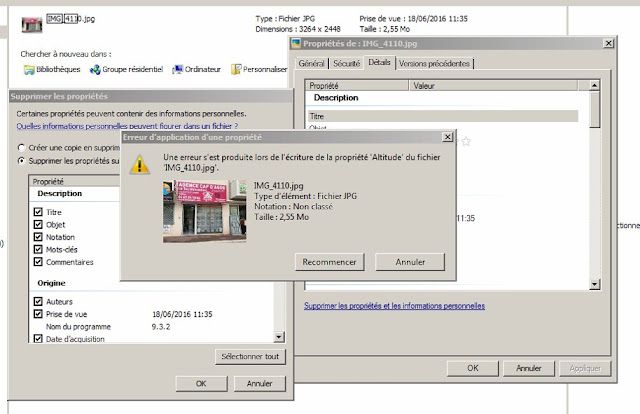Select the Titre row in the Détails list

pos(442,116)
